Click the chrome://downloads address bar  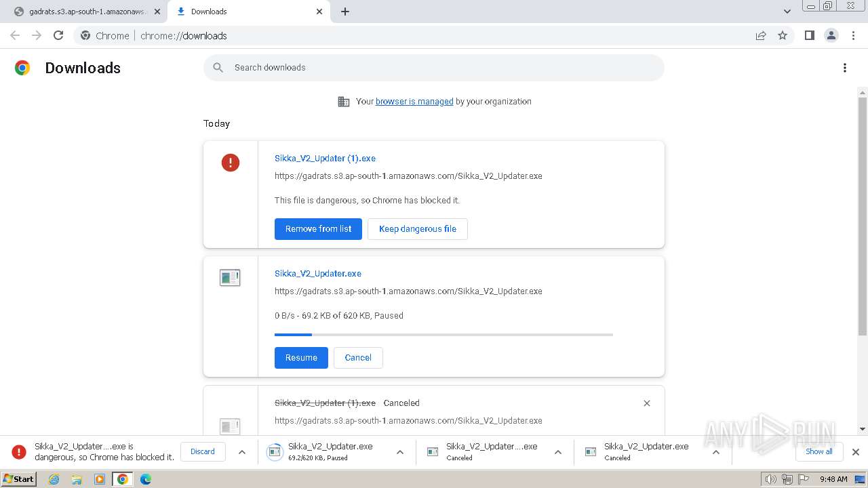[x=434, y=36]
